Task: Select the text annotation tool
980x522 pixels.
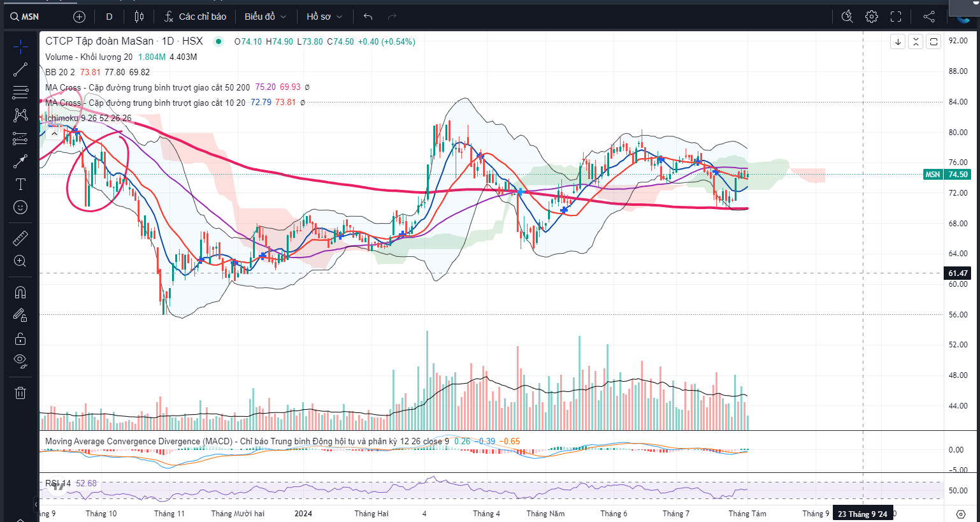Action: pos(20,184)
